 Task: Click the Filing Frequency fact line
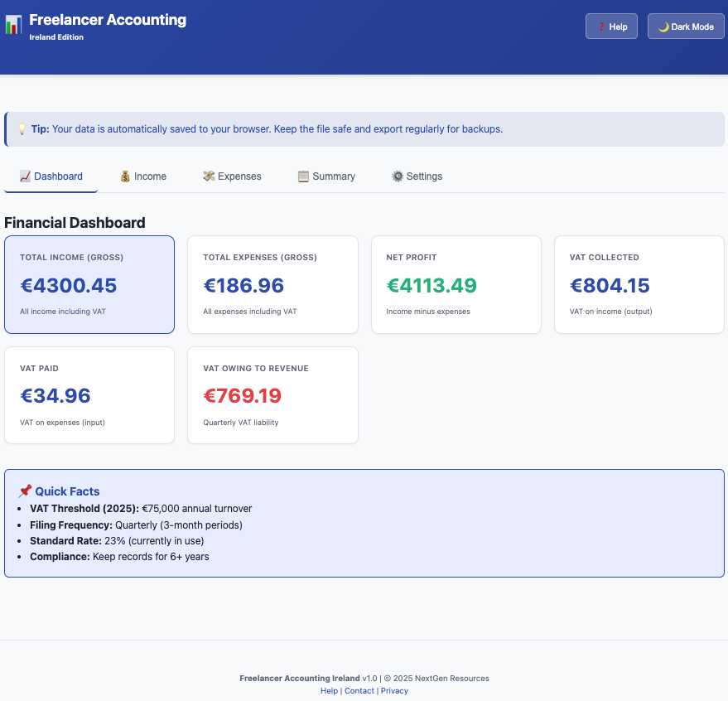136,525
